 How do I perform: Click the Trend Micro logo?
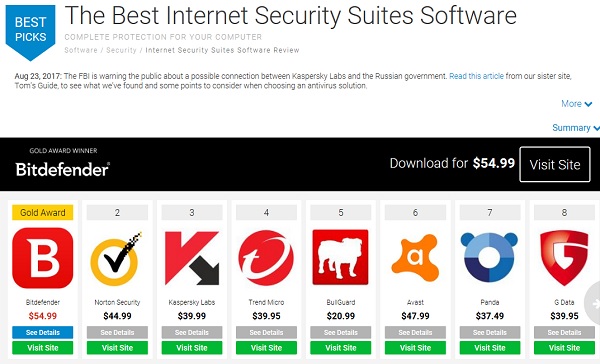[x=266, y=258]
